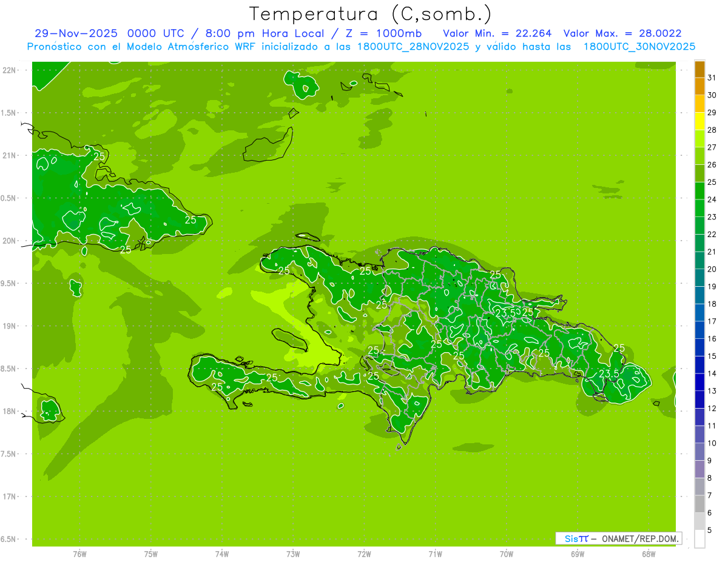The height and width of the screenshot is (562, 728).
Task: Click the "5" label on the color scale
Action: (710, 530)
